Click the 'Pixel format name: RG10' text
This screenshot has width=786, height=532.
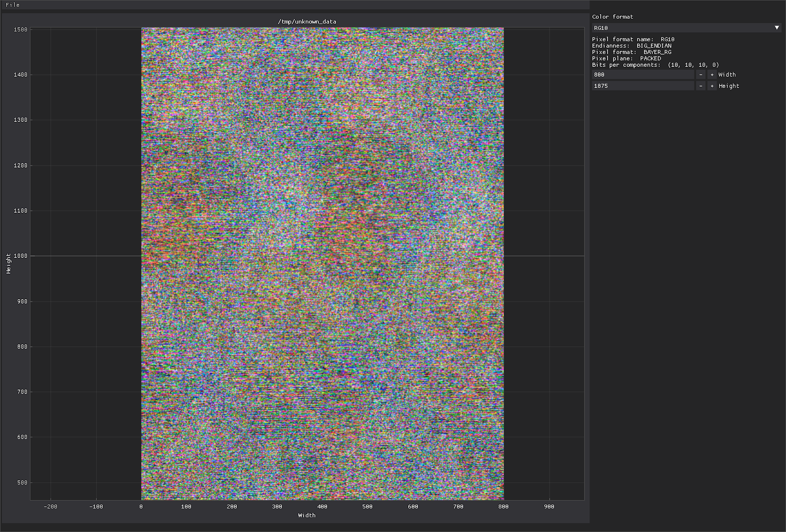633,39
